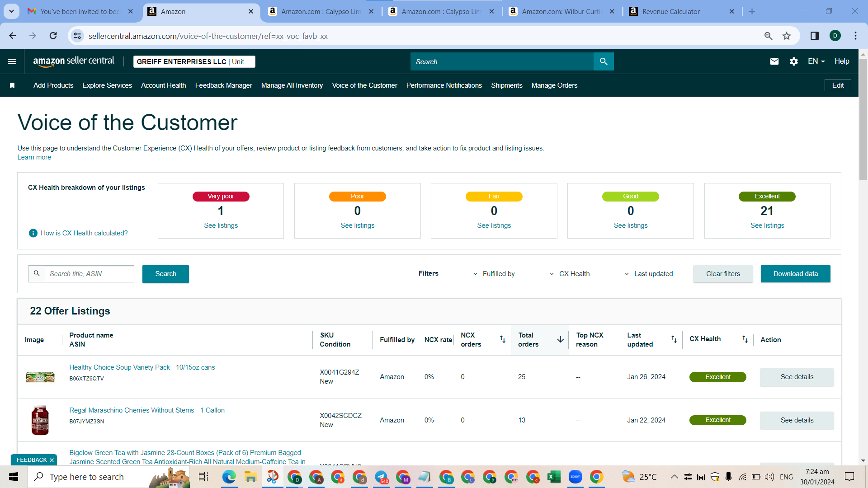Sort by CX Health column arrows
Image resolution: width=868 pixels, height=488 pixels.
click(x=745, y=339)
